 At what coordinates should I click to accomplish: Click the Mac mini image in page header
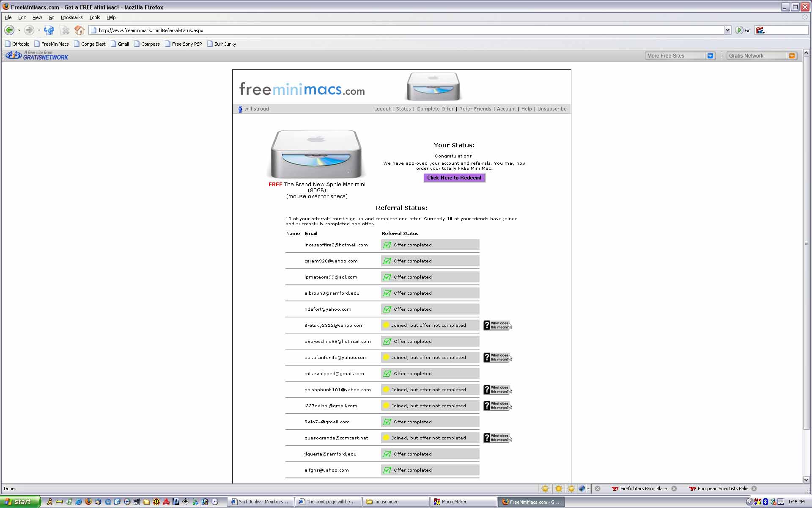pos(433,86)
